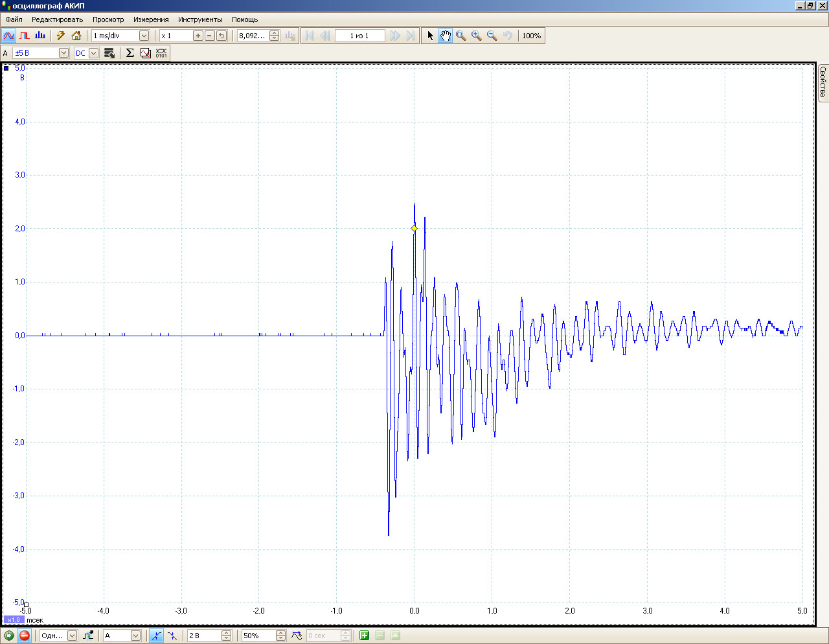
Task: Click the green add measurement icon
Action: [x=364, y=636]
